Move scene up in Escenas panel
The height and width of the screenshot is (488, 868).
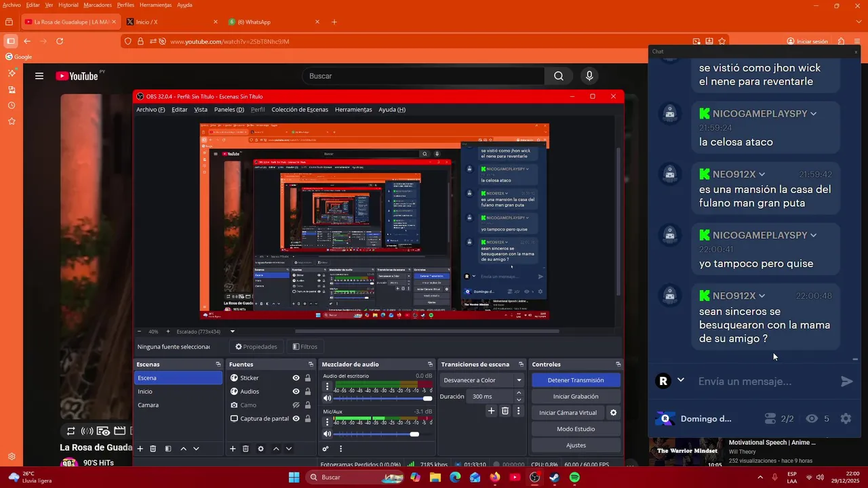[x=183, y=449]
